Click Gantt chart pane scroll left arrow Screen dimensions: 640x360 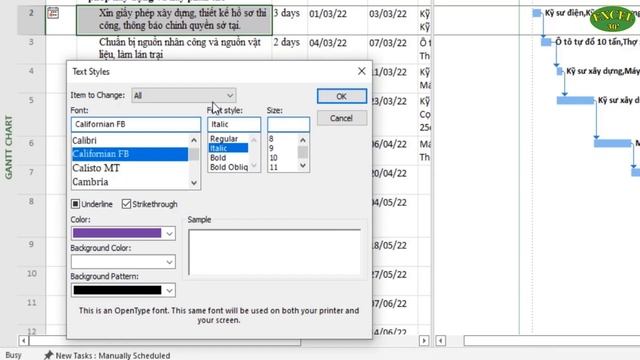point(440,340)
